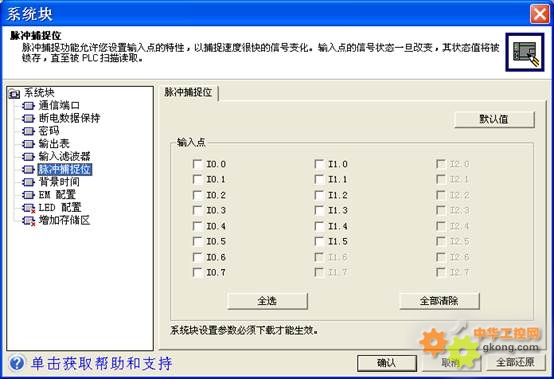Screen dimensions: 554x379
Task: Tick the I1.5 input checkbox
Action: point(319,242)
